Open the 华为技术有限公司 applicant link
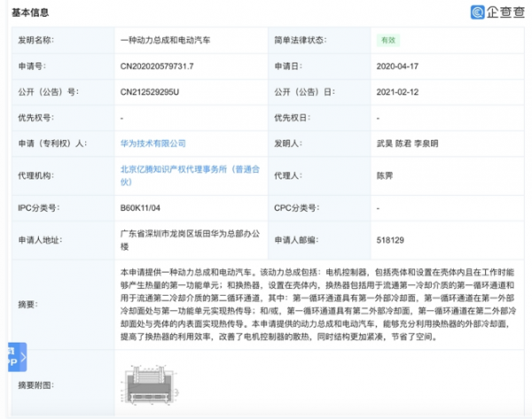532x419 pixels. click(x=153, y=144)
